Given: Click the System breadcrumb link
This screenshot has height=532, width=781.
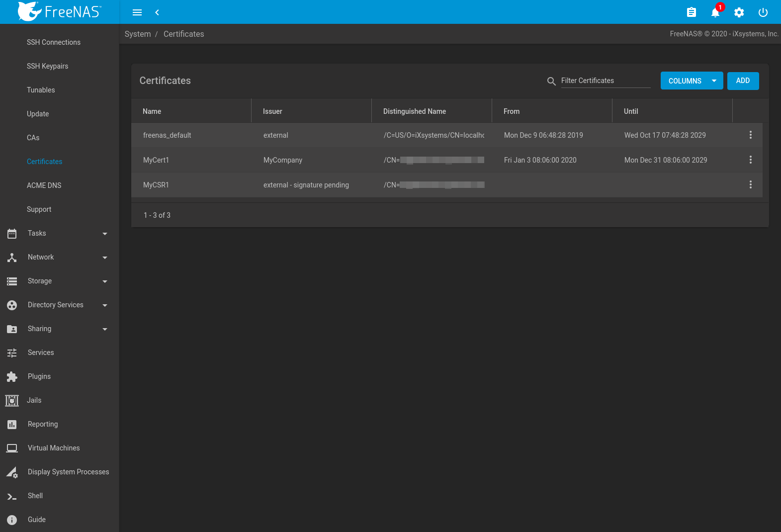Looking at the screenshot, I should click(138, 34).
